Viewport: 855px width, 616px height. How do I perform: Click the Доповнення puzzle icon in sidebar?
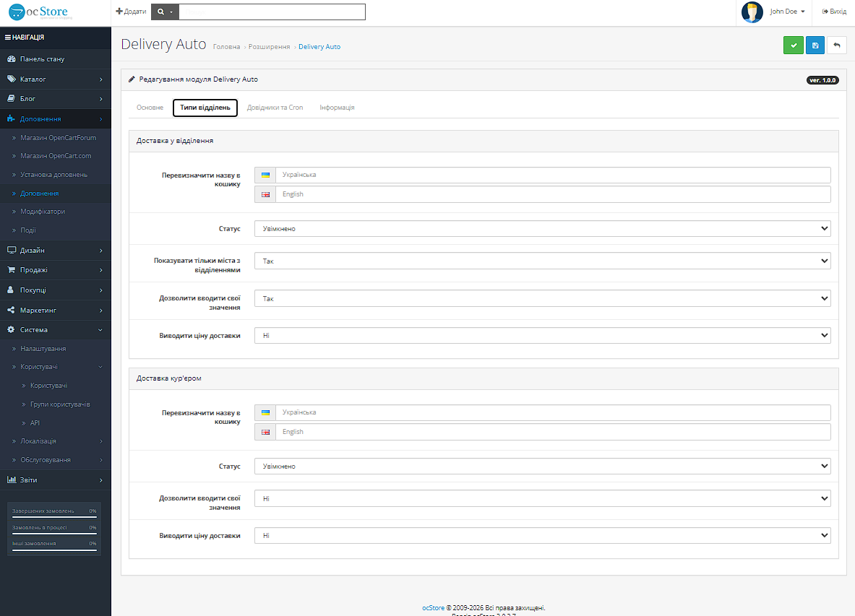11,118
